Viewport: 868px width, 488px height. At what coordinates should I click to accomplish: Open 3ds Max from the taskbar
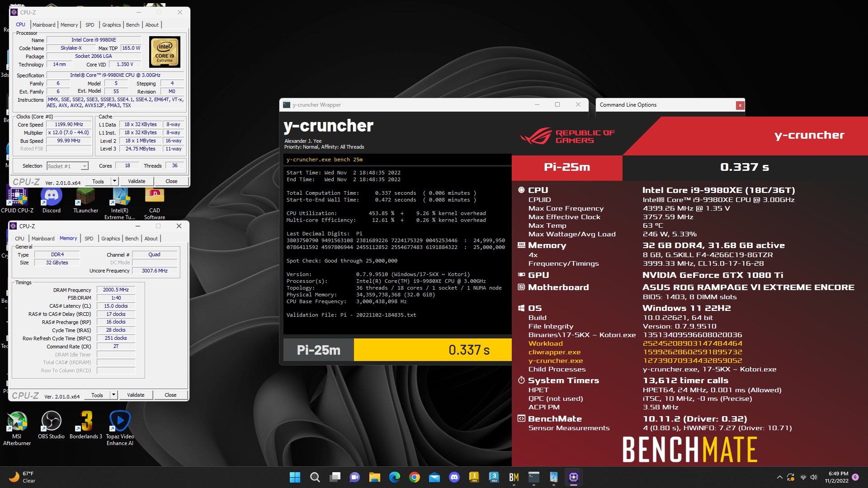click(x=494, y=477)
